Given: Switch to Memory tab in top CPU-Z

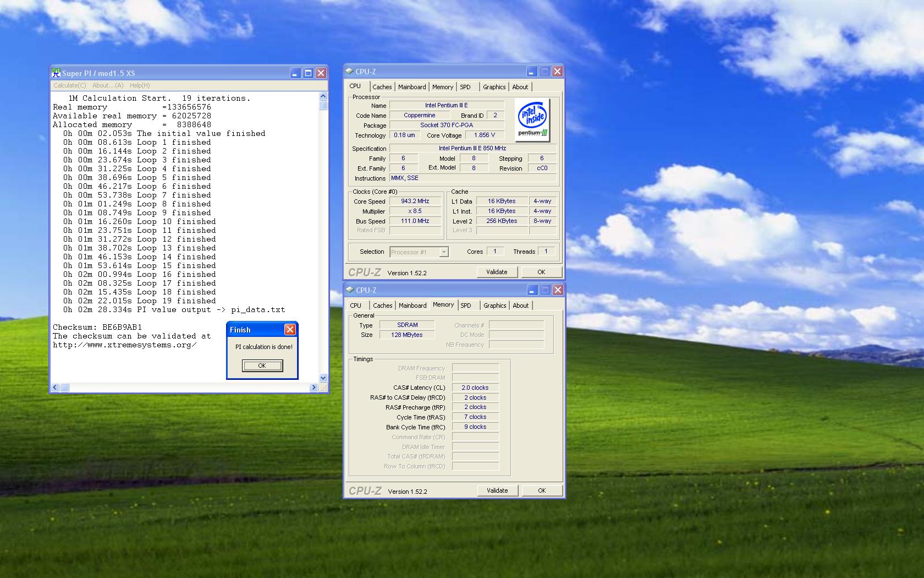Looking at the screenshot, I should (443, 87).
